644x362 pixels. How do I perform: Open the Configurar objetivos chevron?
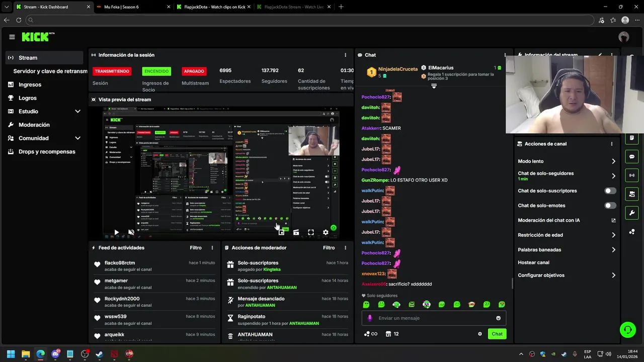[x=613, y=276]
